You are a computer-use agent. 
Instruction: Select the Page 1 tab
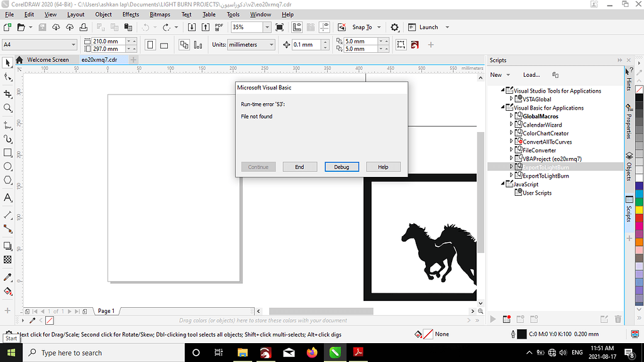tap(106, 311)
